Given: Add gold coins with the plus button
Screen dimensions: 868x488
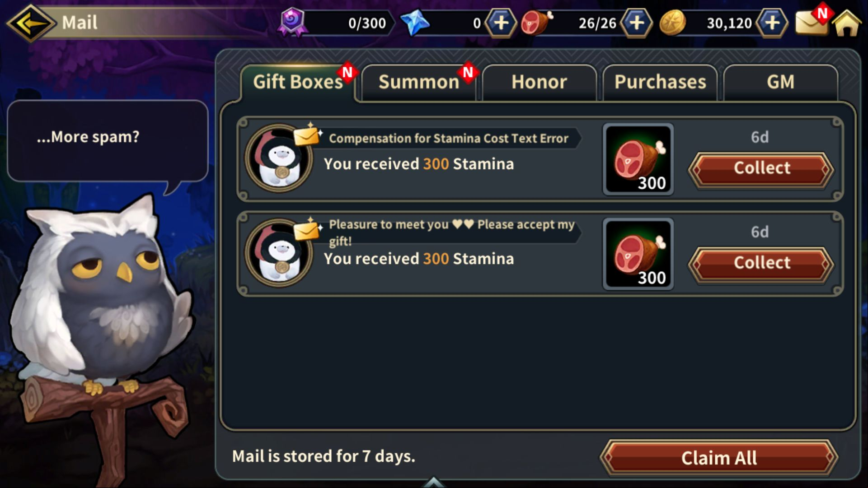Looking at the screenshot, I should coord(772,23).
